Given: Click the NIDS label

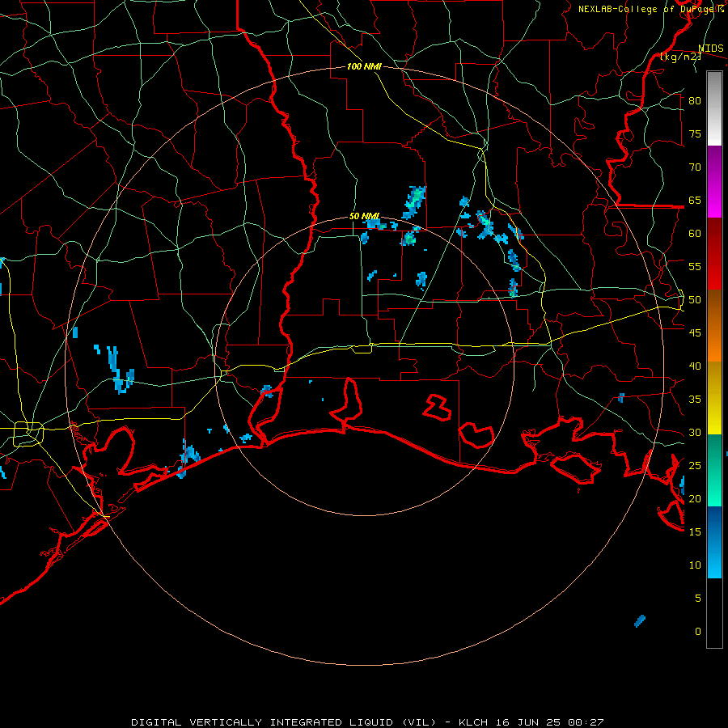Looking at the screenshot, I should pos(711,49).
